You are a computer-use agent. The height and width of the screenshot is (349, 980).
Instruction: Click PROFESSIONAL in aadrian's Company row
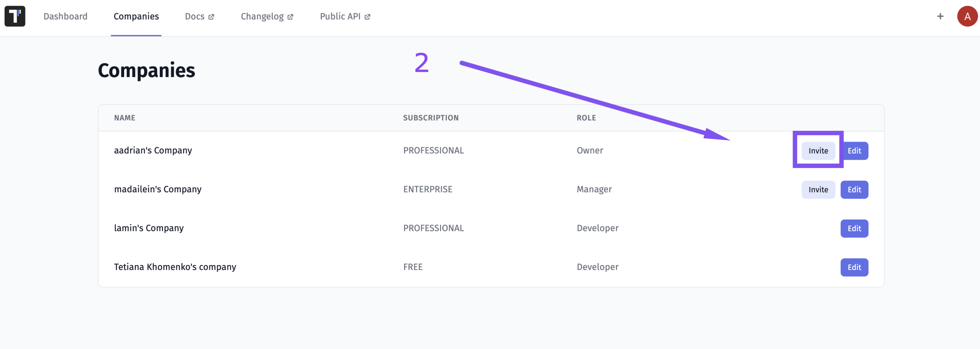(x=433, y=150)
